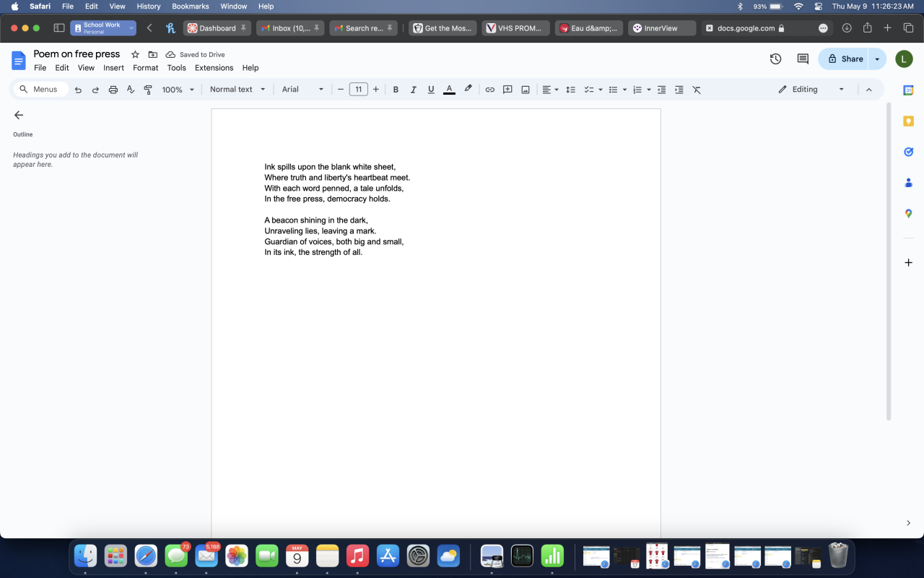Toggle bold formatting
Image resolution: width=924 pixels, height=578 pixels.
(396, 90)
